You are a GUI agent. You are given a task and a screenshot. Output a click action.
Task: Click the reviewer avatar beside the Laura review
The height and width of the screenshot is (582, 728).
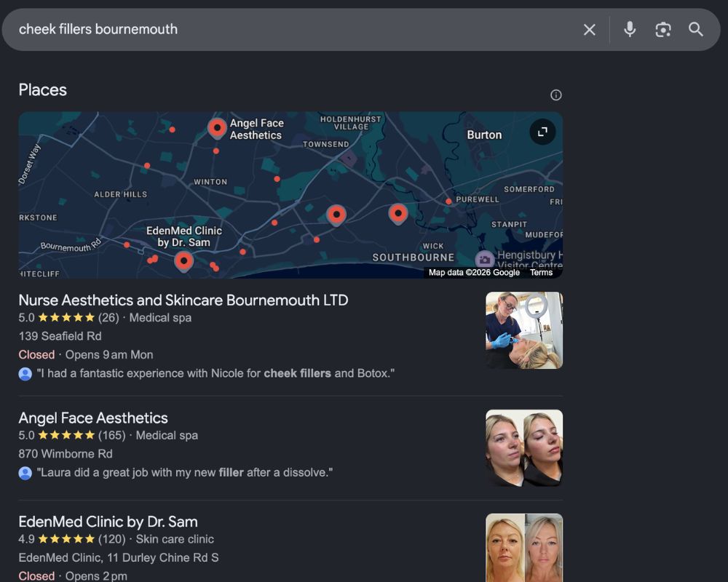click(x=25, y=473)
